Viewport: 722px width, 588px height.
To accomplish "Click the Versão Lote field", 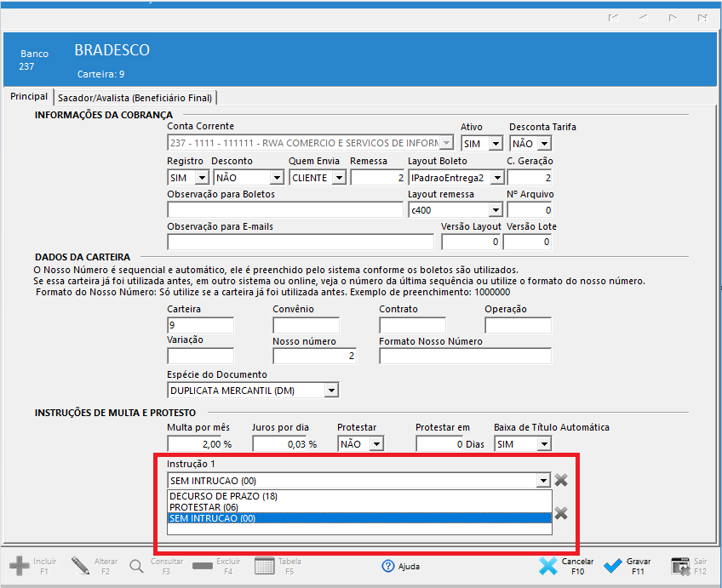I will point(527,242).
